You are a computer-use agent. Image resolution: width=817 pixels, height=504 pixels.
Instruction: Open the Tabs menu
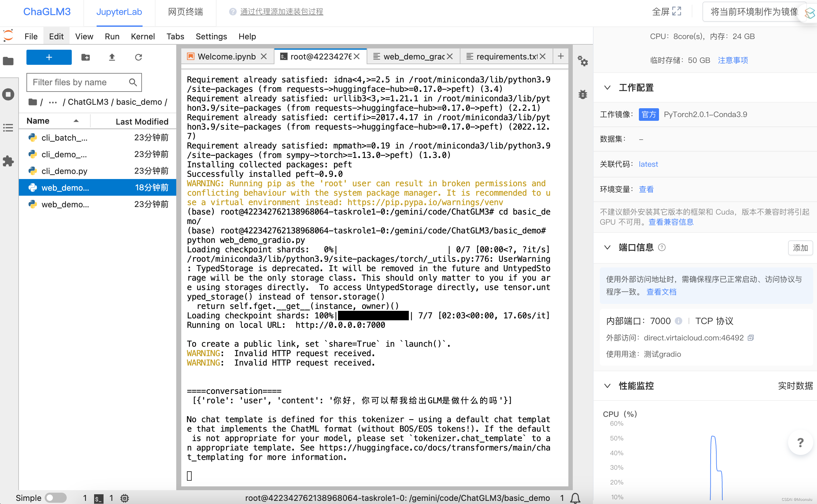[x=175, y=36]
